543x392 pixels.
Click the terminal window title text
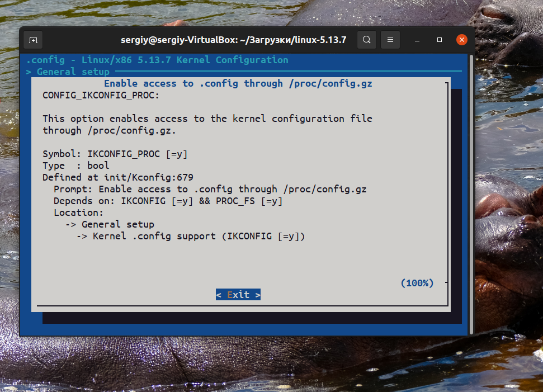(233, 40)
